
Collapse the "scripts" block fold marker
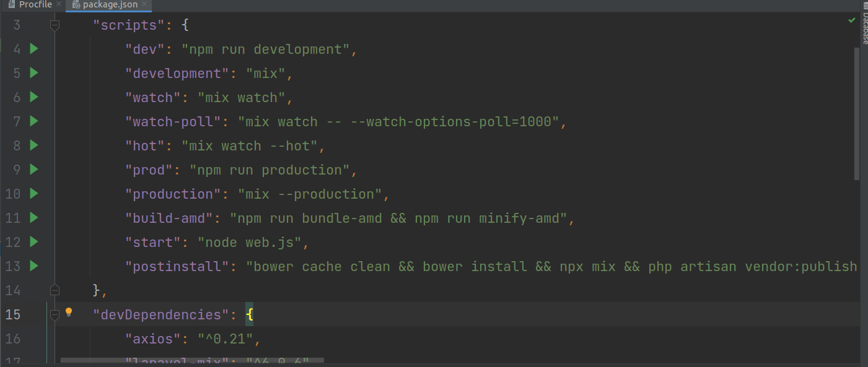pos(55,25)
